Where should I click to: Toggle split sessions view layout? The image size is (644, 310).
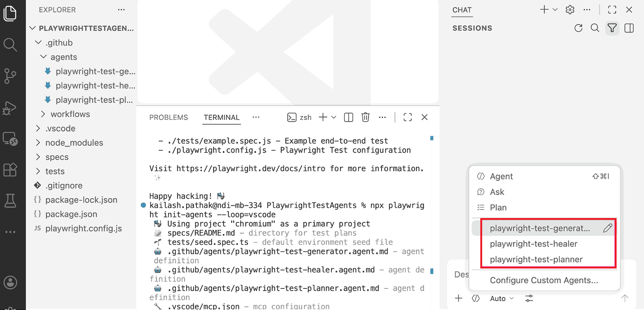pyautogui.click(x=629, y=28)
